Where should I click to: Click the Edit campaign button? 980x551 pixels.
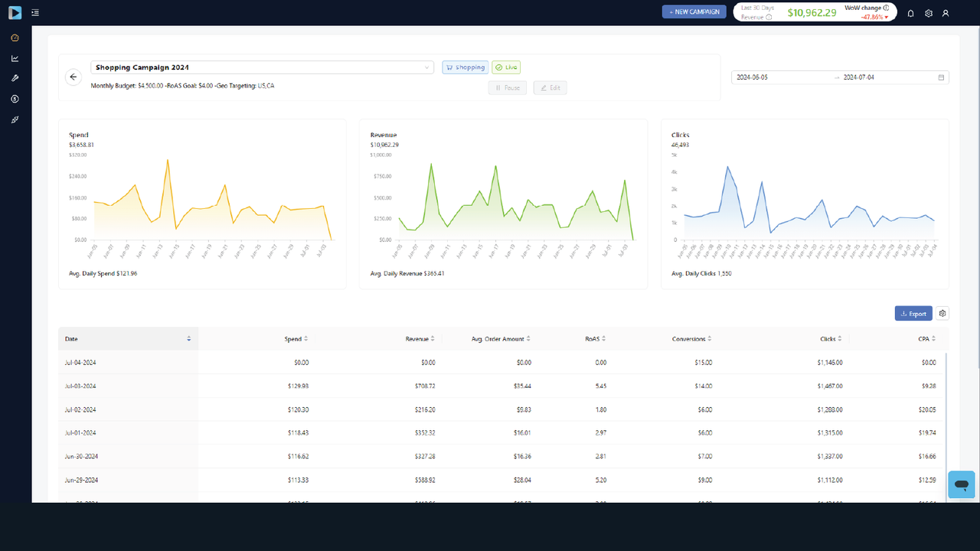click(x=550, y=88)
